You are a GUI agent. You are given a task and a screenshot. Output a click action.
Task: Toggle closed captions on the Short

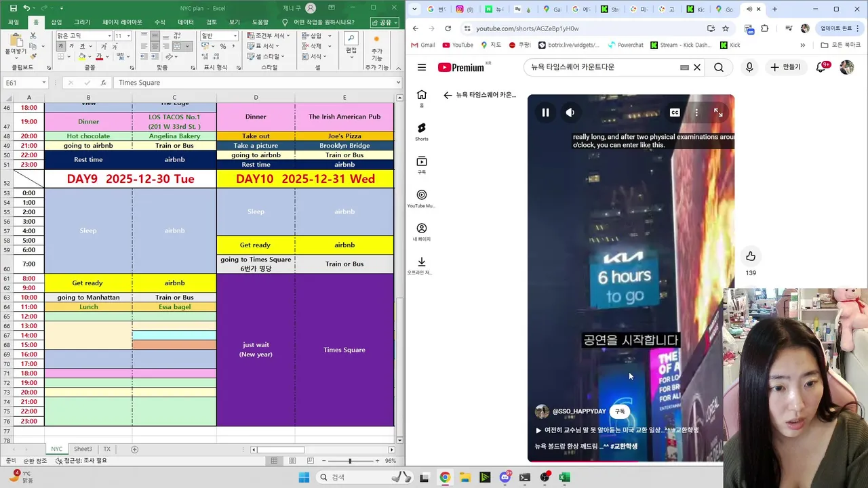[675, 113]
